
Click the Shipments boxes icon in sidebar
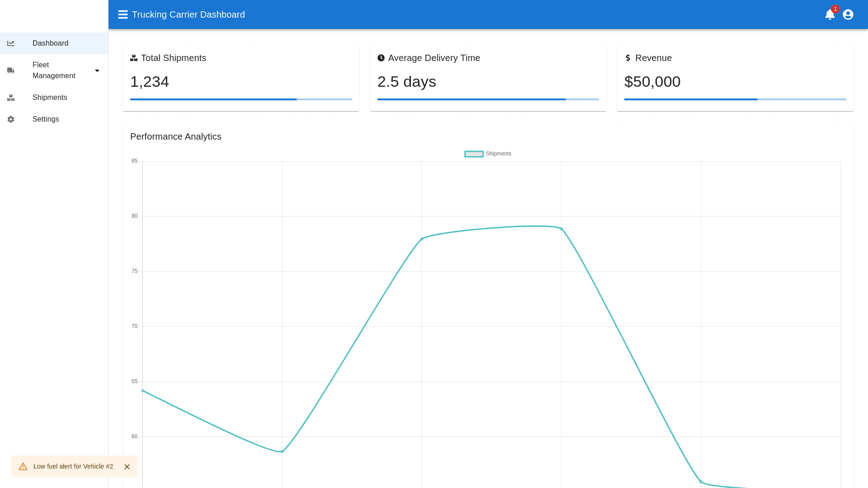[11, 98]
